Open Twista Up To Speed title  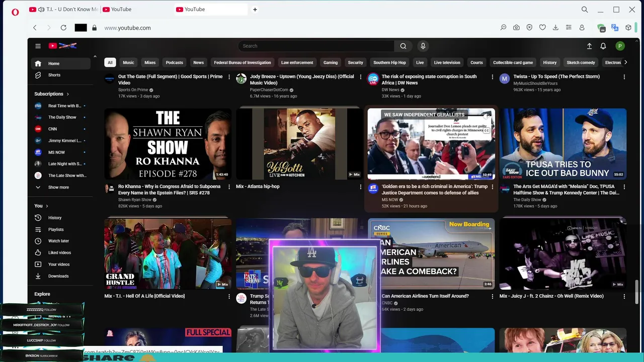pos(556,76)
